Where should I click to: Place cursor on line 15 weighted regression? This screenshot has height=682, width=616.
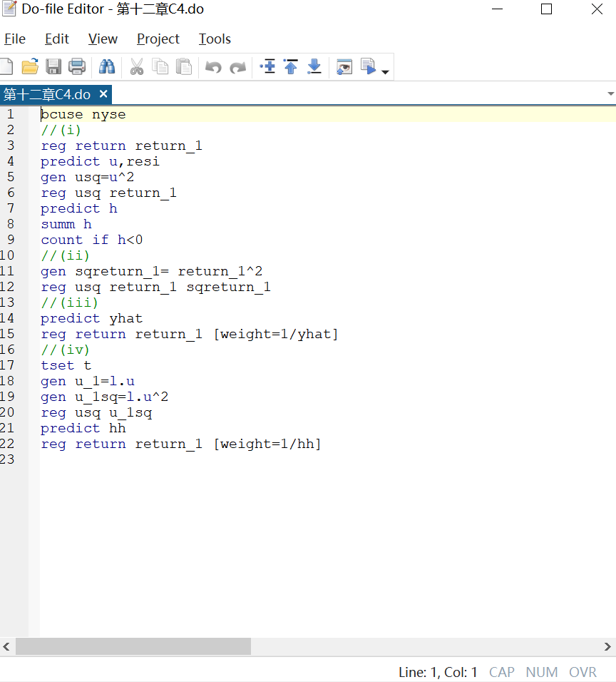pyautogui.click(x=189, y=334)
